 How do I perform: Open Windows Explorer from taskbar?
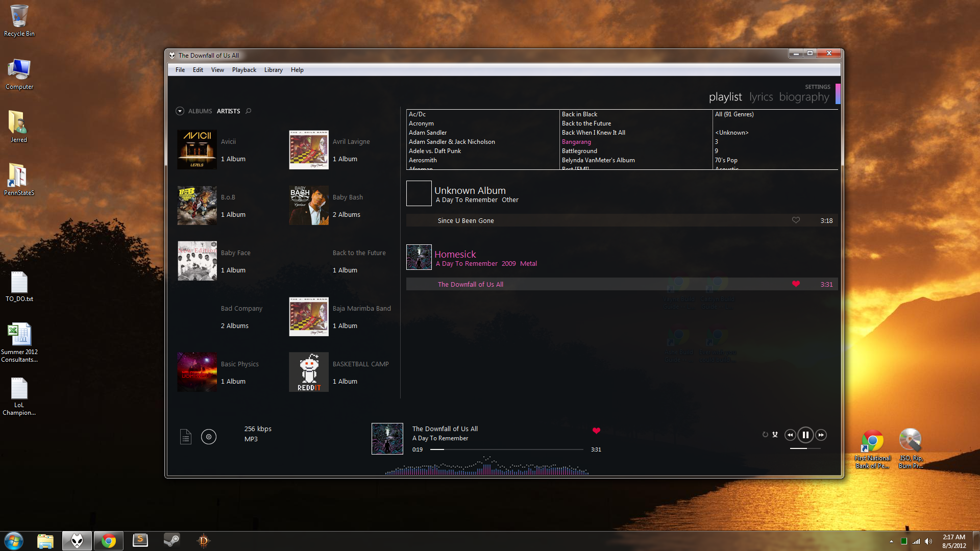[x=45, y=541]
